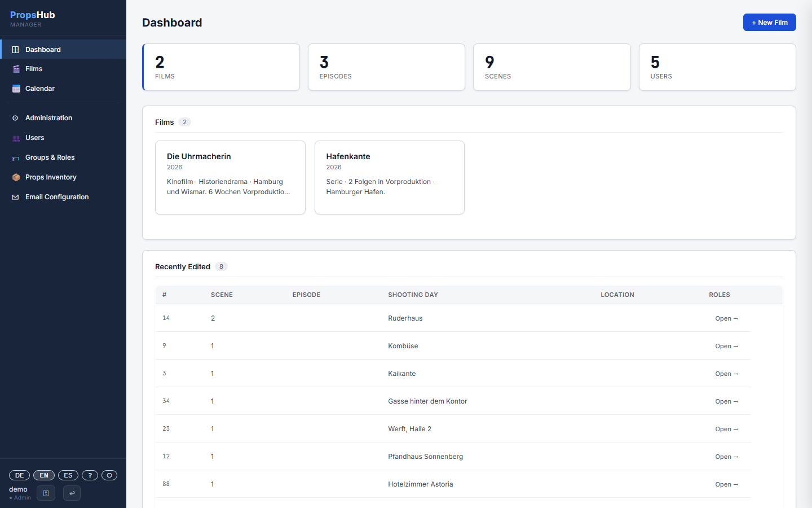Click the Recently Edited heading
This screenshot has width=812, height=508.
click(x=183, y=266)
